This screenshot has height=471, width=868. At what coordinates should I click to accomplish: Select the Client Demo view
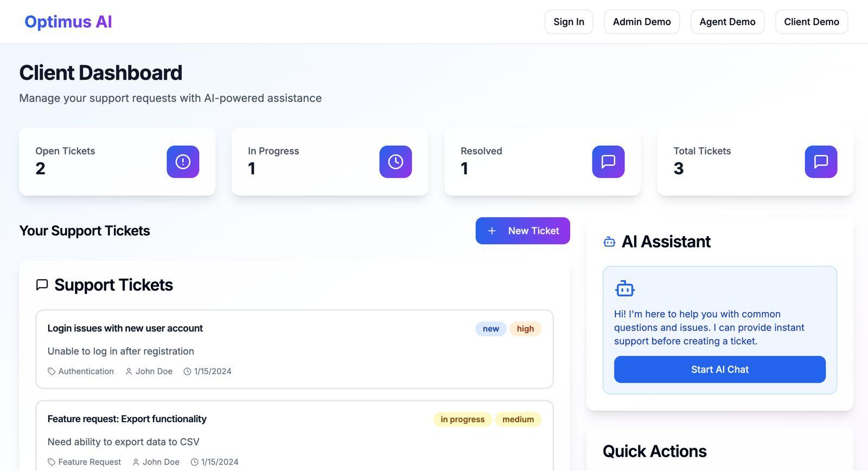811,22
